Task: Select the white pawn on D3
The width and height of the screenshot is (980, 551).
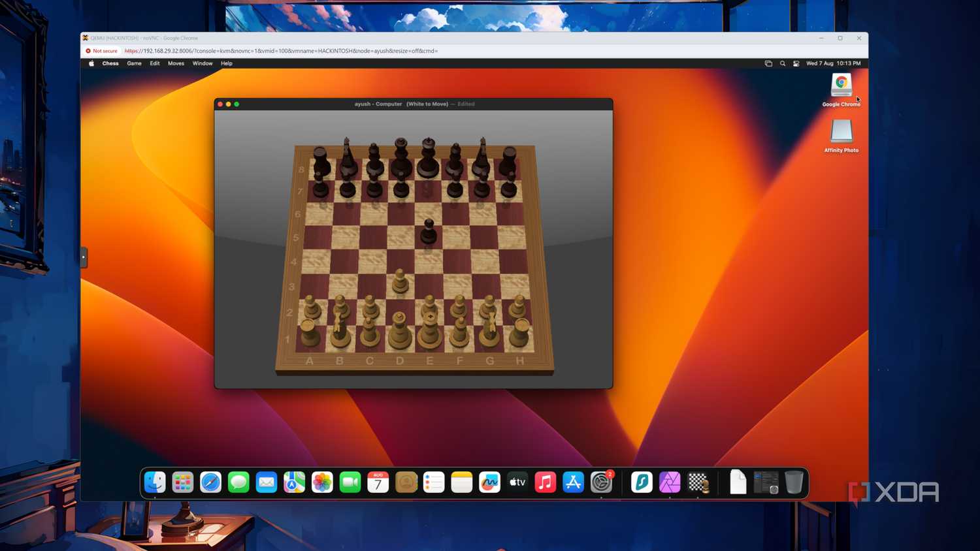Action: tap(400, 281)
